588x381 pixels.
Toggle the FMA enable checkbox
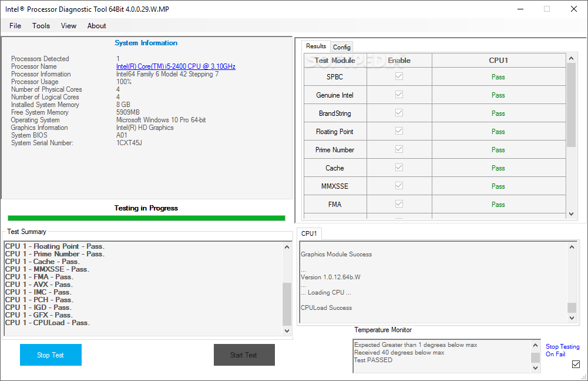tap(399, 203)
